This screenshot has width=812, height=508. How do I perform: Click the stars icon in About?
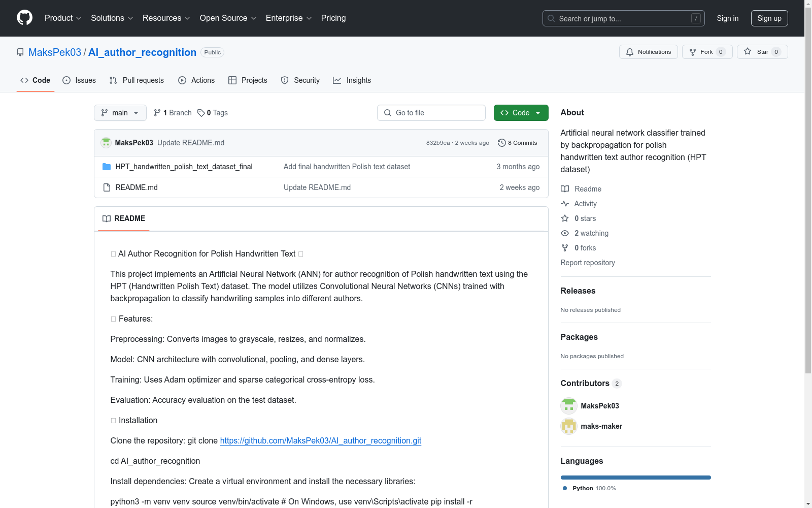pyautogui.click(x=565, y=218)
